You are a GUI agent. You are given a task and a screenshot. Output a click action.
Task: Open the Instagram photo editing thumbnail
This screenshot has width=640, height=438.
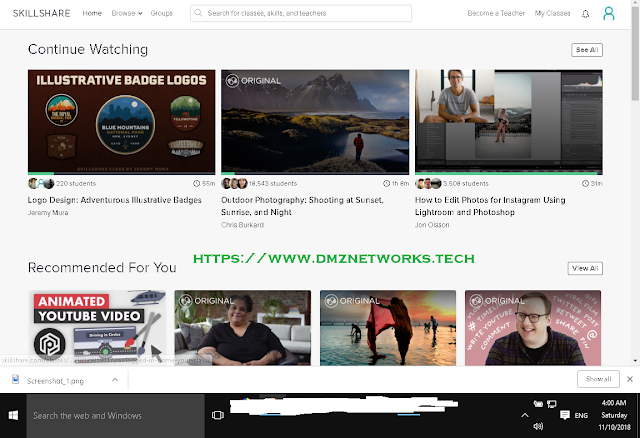click(x=509, y=121)
